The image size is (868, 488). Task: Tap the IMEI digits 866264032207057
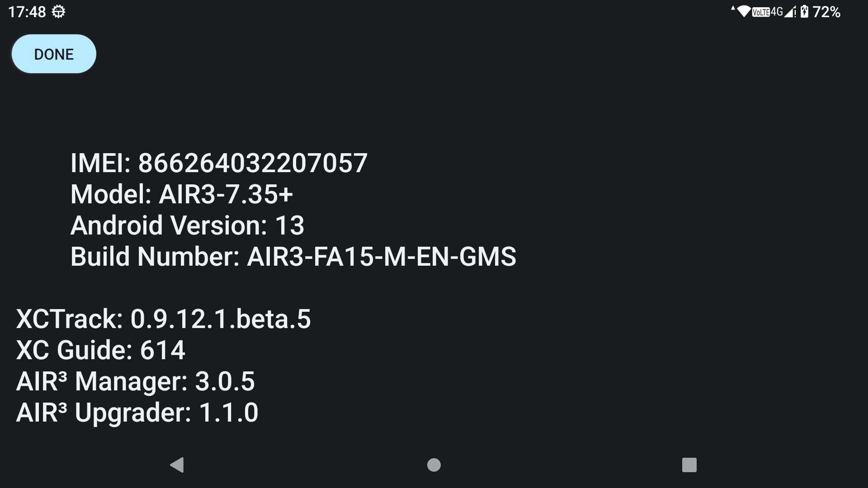(253, 163)
